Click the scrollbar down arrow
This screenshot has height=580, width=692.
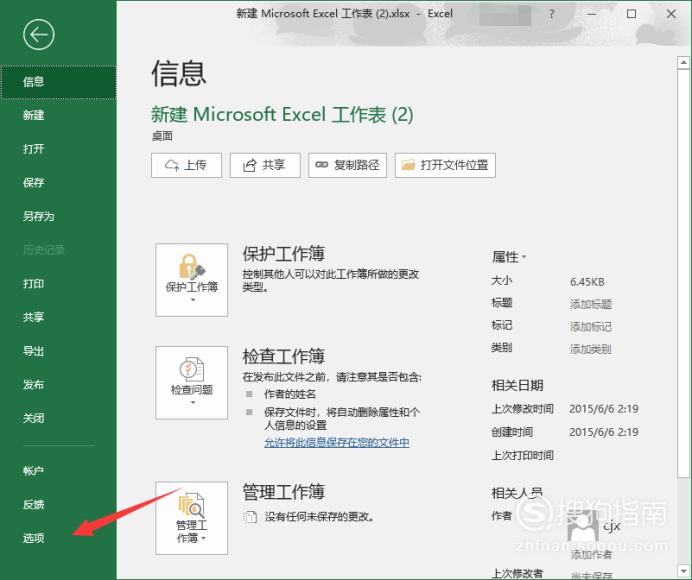(x=684, y=570)
